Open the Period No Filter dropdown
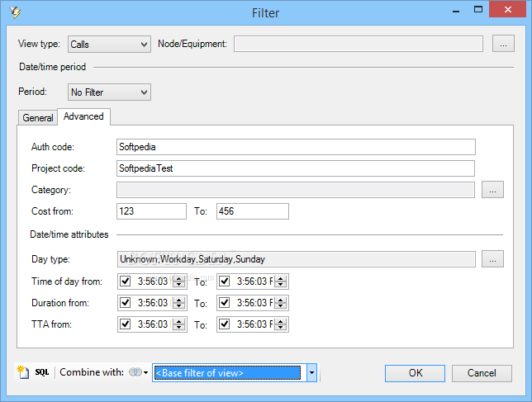This screenshot has height=402, width=532. pyautogui.click(x=109, y=92)
